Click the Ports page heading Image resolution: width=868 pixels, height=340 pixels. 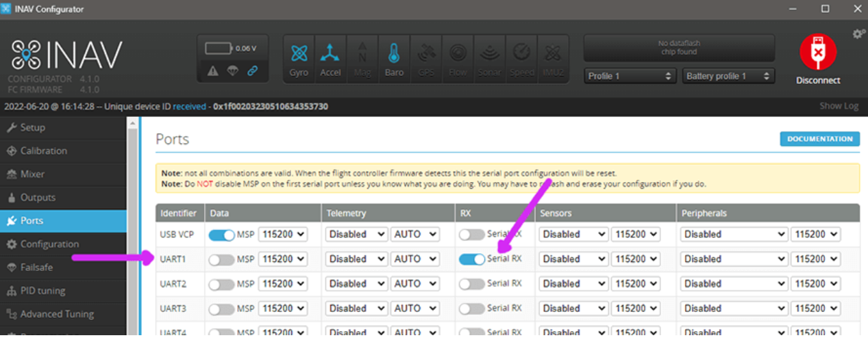(x=172, y=139)
